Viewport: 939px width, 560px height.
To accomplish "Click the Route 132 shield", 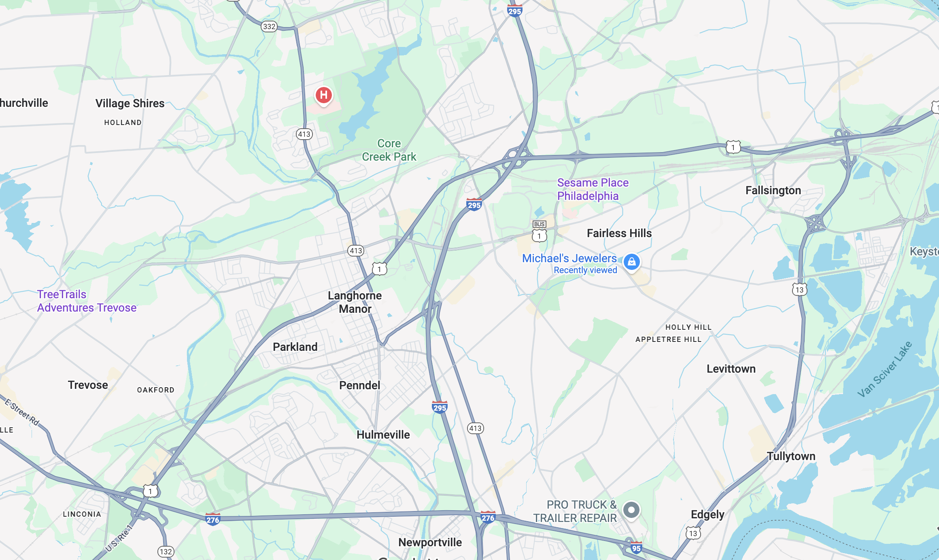I will 166,552.
